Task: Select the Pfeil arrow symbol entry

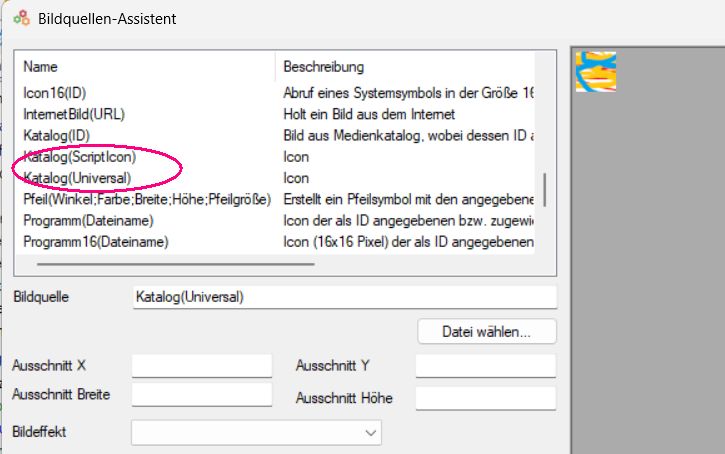Action: (147, 199)
